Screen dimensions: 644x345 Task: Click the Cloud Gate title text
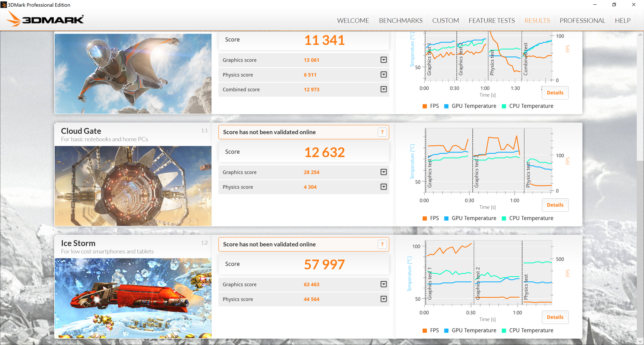coord(81,131)
